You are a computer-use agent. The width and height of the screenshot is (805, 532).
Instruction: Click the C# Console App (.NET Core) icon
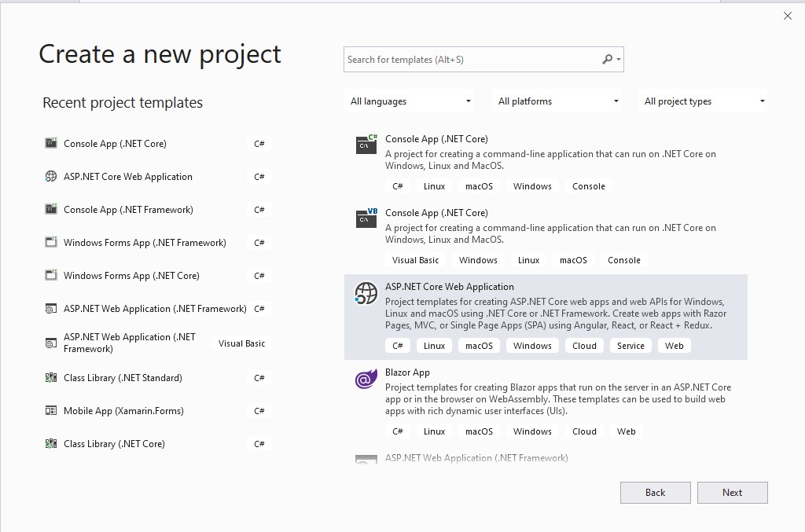click(x=365, y=145)
